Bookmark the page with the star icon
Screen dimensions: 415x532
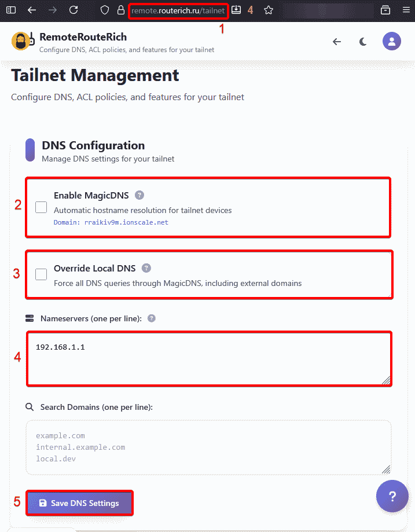click(x=269, y=10)
